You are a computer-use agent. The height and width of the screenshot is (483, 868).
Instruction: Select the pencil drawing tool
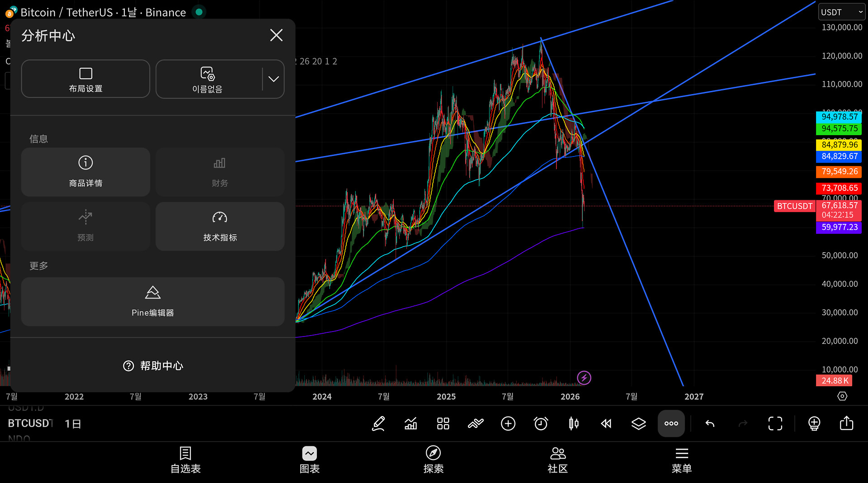378,424
